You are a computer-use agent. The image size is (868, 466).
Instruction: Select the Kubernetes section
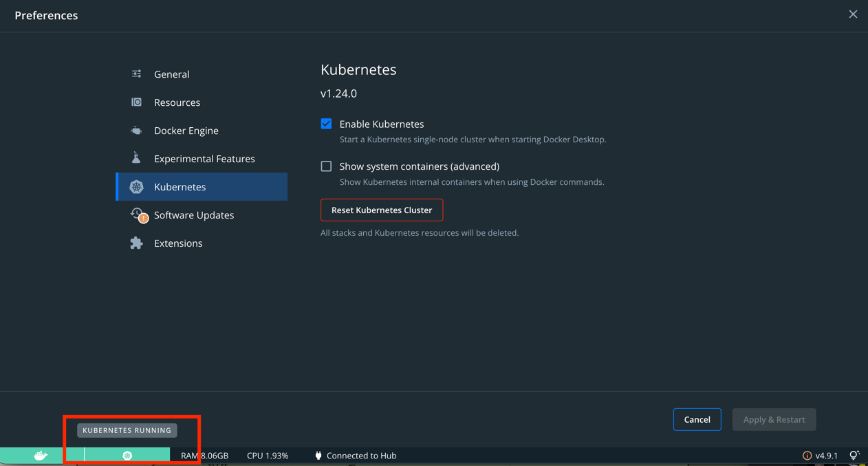(202, 186)
